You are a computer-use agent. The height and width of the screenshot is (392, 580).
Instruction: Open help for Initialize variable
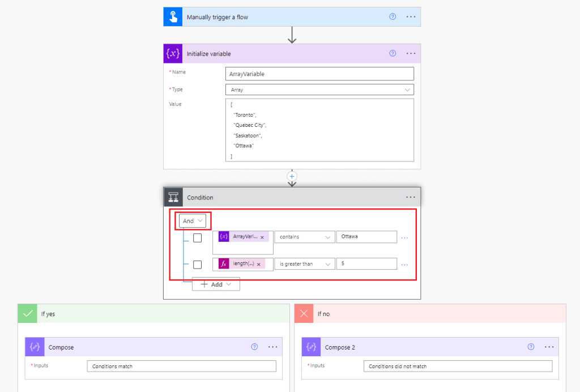(x=393, y=53)
